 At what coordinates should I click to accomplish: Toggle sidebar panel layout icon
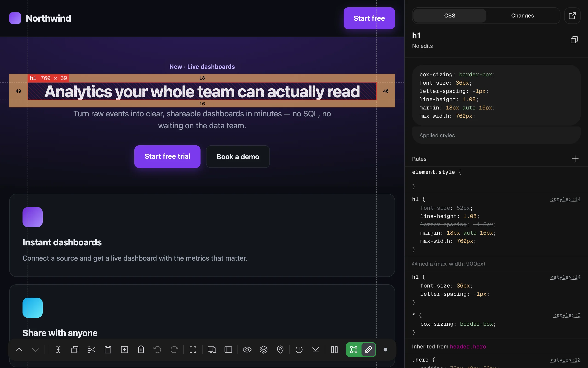tap(228, 350)
